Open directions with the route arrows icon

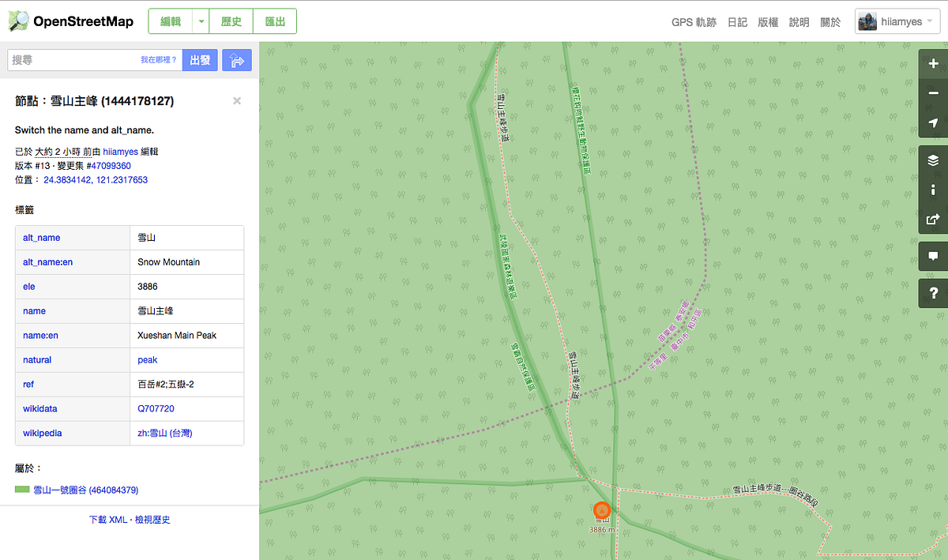(236, 60)
